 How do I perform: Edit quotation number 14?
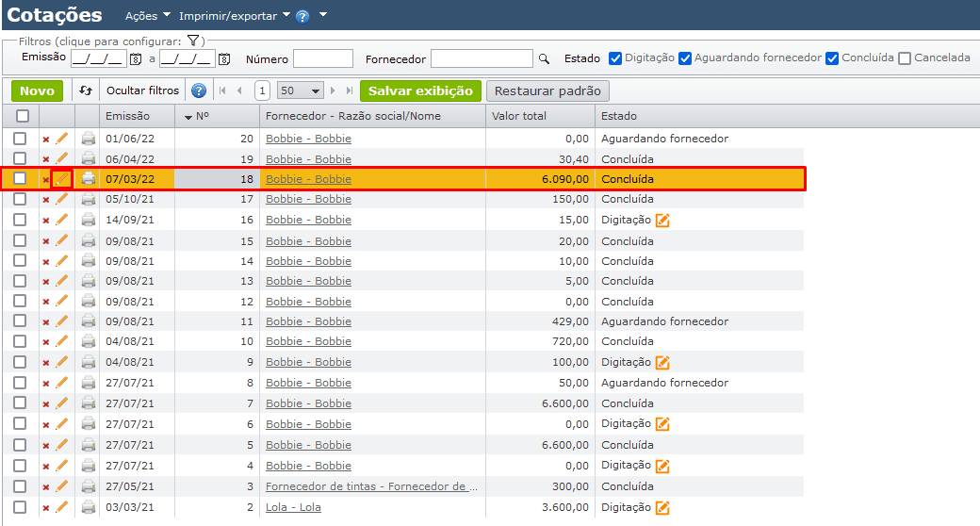pyautogui.click(x=61, y=261)
